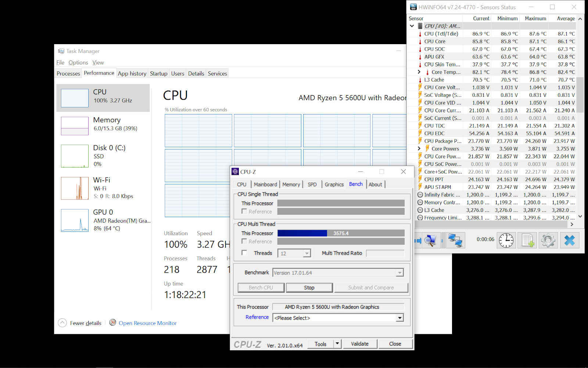Click the Tools button in CPU-Z
This screenshot has height=368, width=588.
pyautogui.click(x=320, y=344)
